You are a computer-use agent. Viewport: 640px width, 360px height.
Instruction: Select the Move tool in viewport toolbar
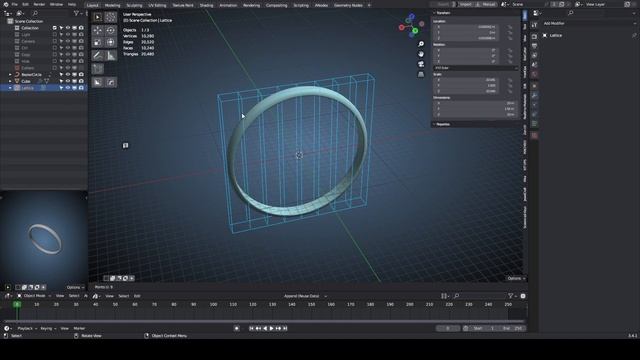coord(98,30)
